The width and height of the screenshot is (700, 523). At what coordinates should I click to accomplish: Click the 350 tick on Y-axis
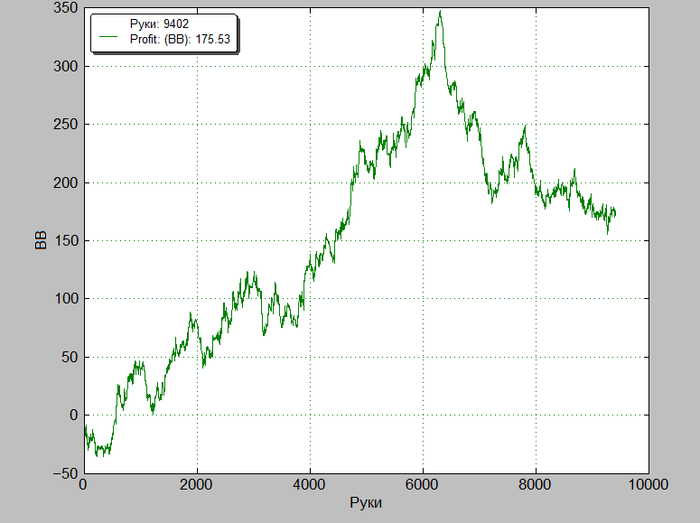click(x=66, y=8)
